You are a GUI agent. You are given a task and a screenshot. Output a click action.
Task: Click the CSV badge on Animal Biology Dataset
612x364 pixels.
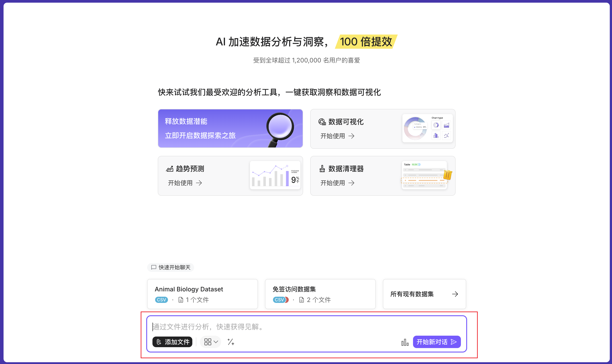point(161,300)
